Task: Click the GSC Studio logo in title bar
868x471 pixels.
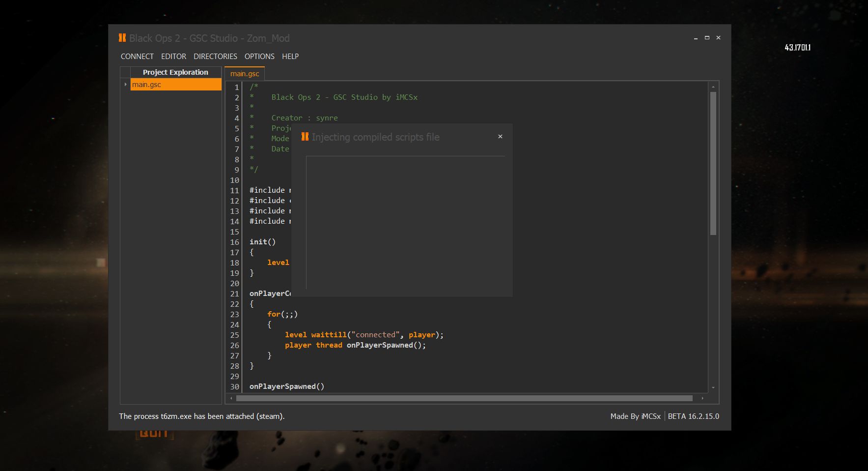Action: (122, 38)
